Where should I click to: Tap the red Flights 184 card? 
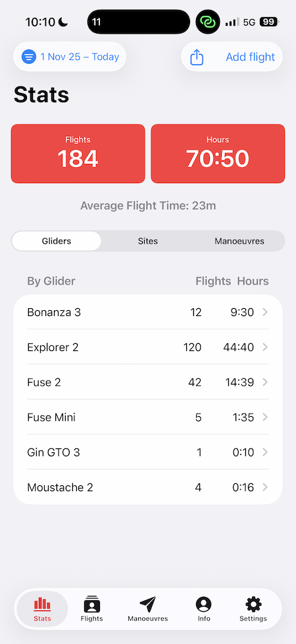78,153
